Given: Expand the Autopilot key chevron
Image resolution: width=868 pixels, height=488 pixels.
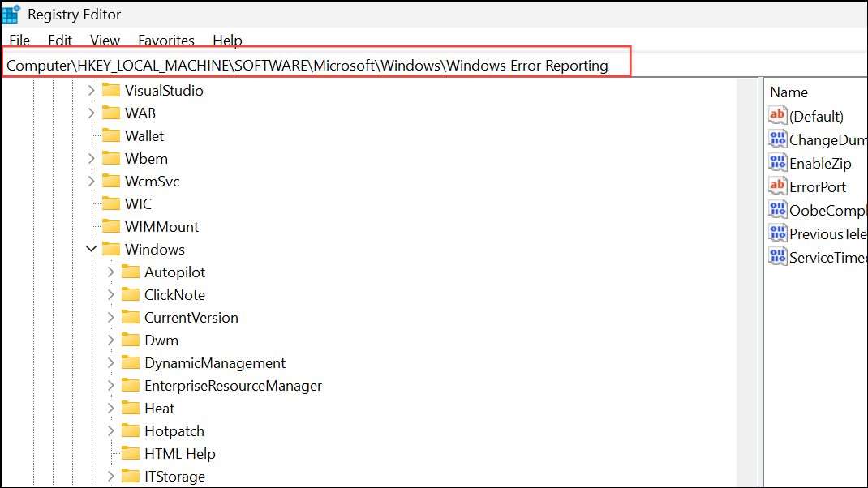Looking at the screenshot, I should tap(110, 272).
